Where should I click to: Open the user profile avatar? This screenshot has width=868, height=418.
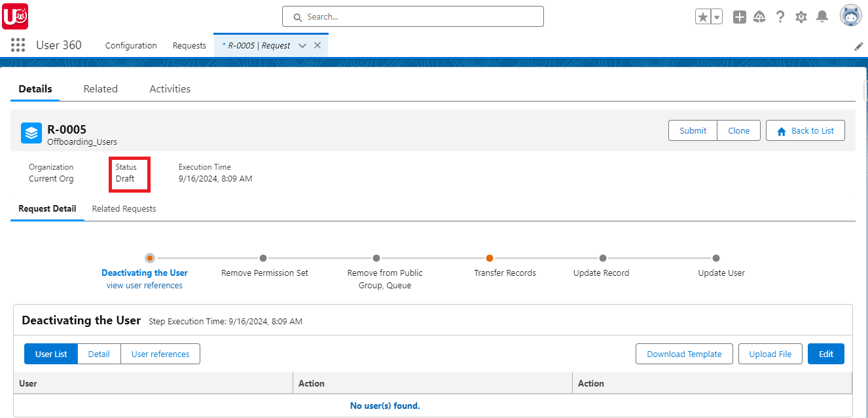[x=851, y=16]
